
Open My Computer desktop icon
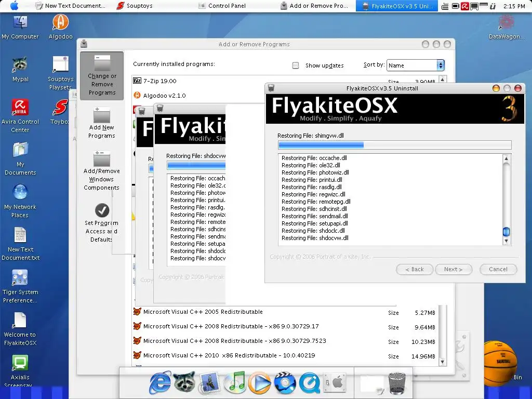point(20,28)
